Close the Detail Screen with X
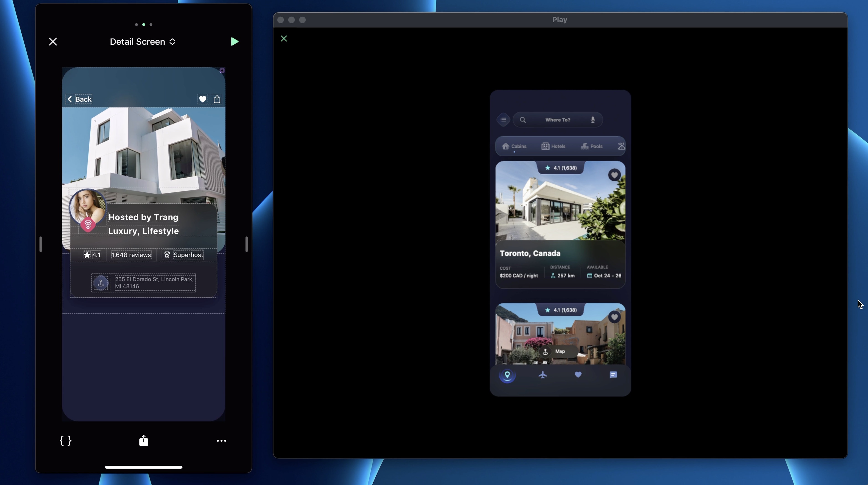The image size is (868, 485). click(53, 41)
